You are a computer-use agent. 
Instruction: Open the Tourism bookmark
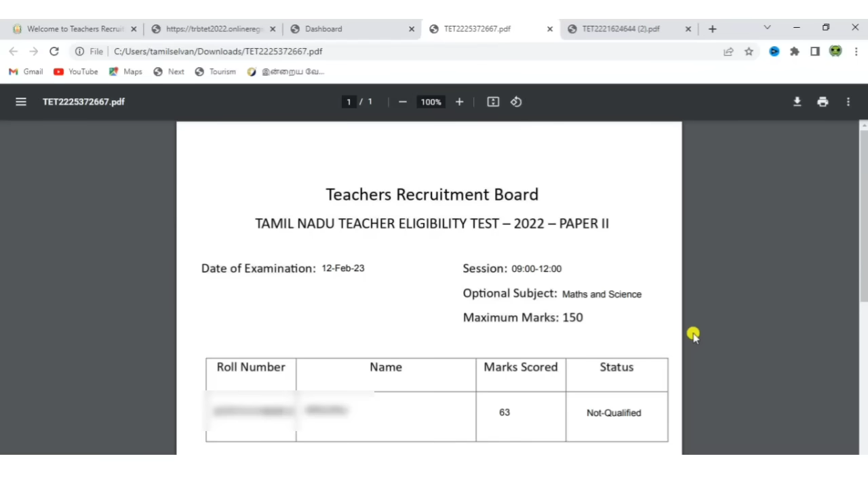pos(215,72)
